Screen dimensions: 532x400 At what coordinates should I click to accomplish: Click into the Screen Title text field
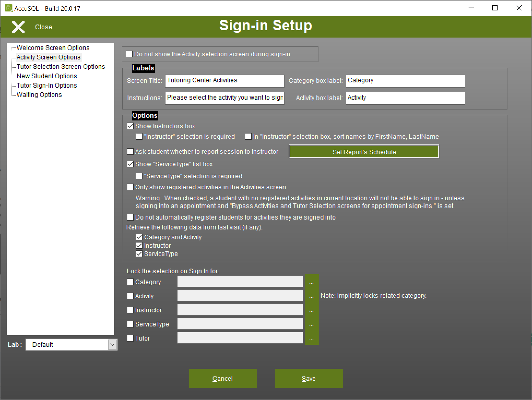point(224,81)
